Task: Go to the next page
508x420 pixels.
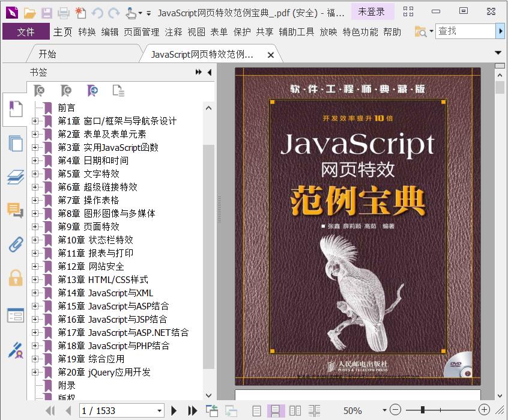Action: pyautogui.click(x=174, y=411)
